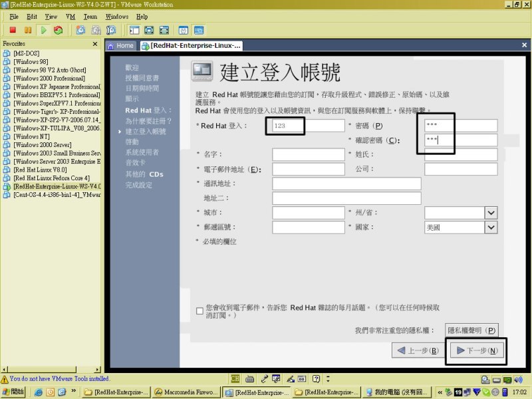The height and width of the screenshot is (399, 532).
Task: Reset the virtual machine from the toolbar
Action: (x=59, y=30)
